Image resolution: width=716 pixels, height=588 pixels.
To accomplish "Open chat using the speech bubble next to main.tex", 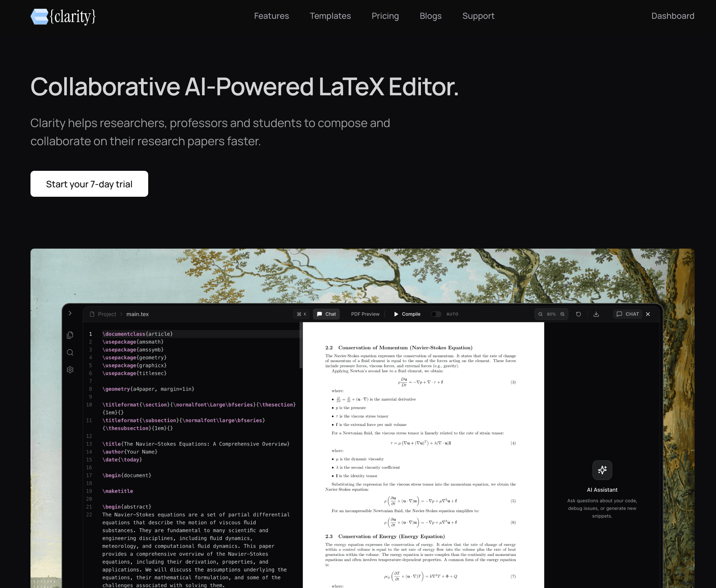I will point(326,314).
